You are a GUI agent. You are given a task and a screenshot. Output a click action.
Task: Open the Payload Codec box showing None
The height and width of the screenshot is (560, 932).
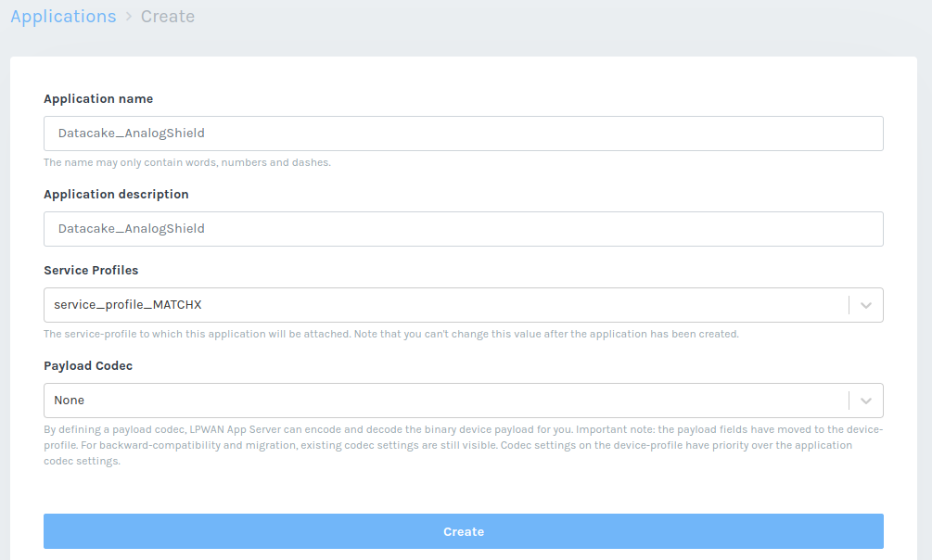coord(445,401)
